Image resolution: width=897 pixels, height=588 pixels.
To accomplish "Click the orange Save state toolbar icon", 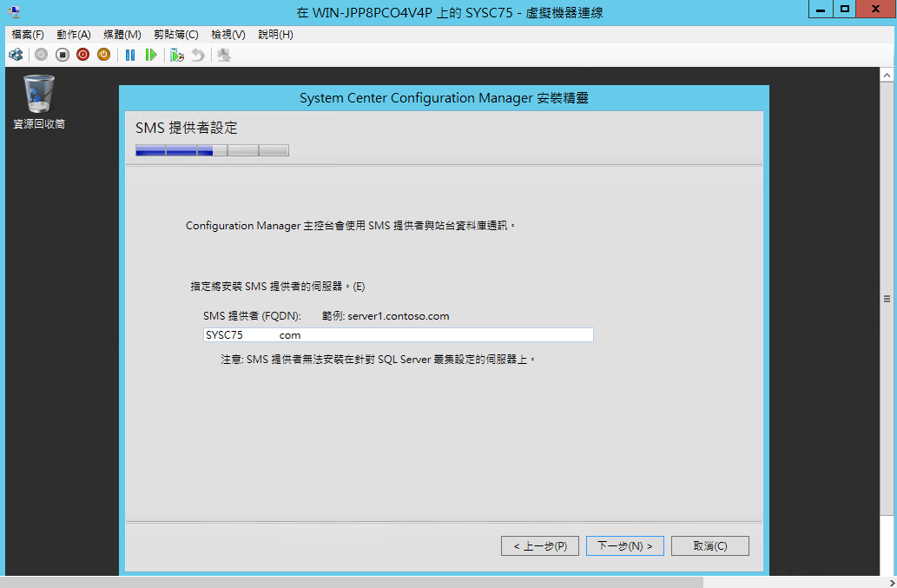I will coord(103,55).
